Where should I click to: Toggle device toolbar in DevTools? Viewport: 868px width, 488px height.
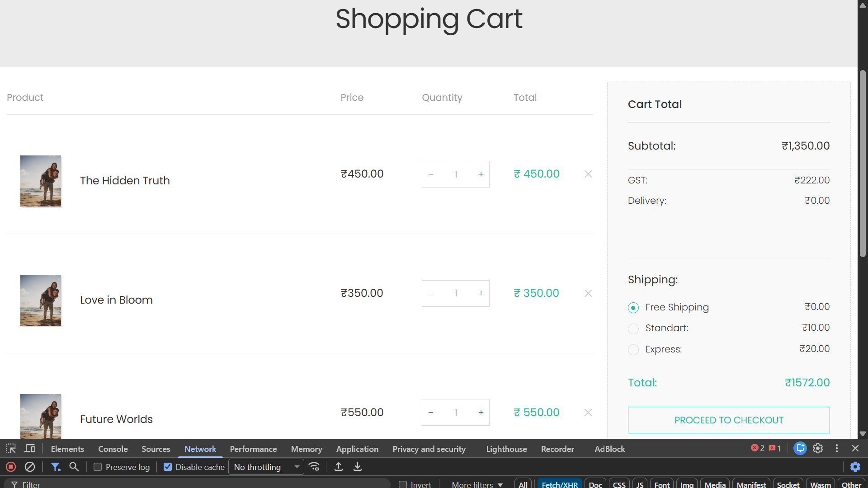30,449
